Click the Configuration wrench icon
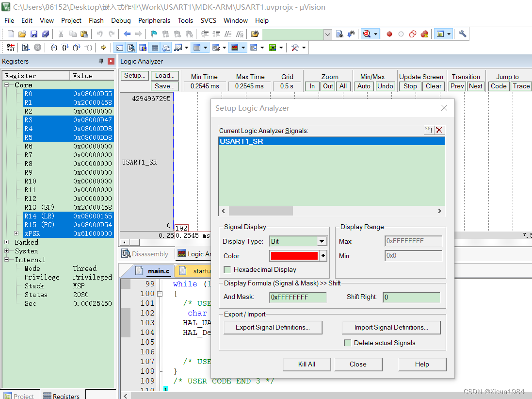Image resolution: width=532 pixels, height=399 pixels. [x=463, y=34]
